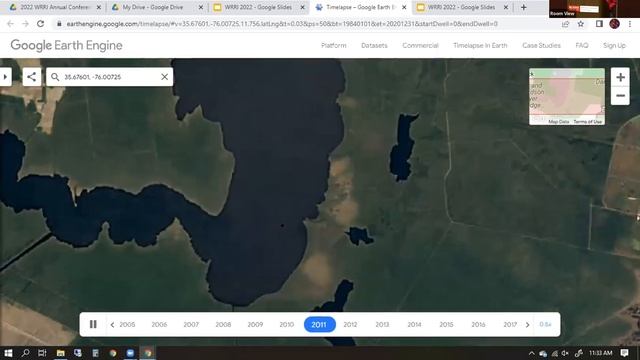Select the highlighted 2011 year marker
Screen dimensions: 640x360
pyautogui.click(x=320, y=324)
